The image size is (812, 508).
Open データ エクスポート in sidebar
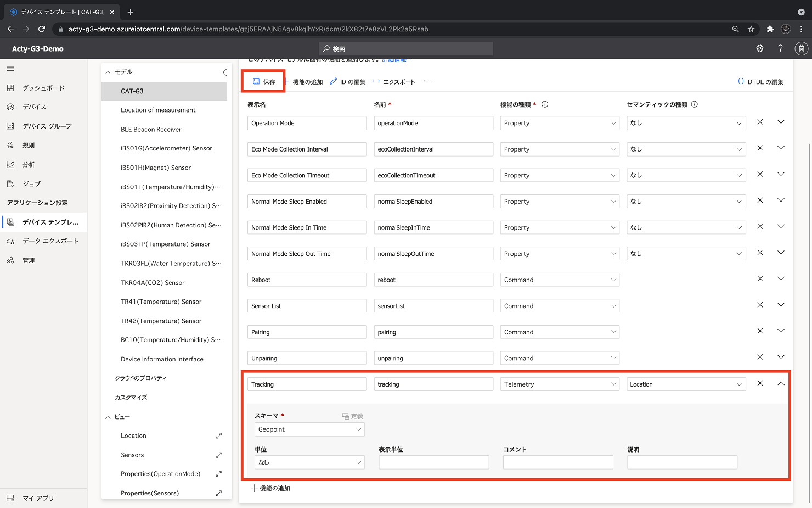[50, 241]
